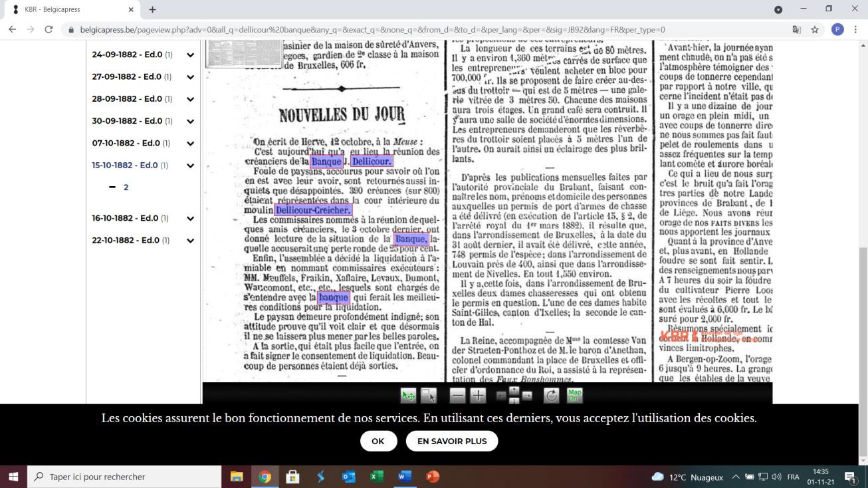Open Word from the Windows taskbar
The width and height of the screenshot is (868, 488).
[x=404, y=477]
